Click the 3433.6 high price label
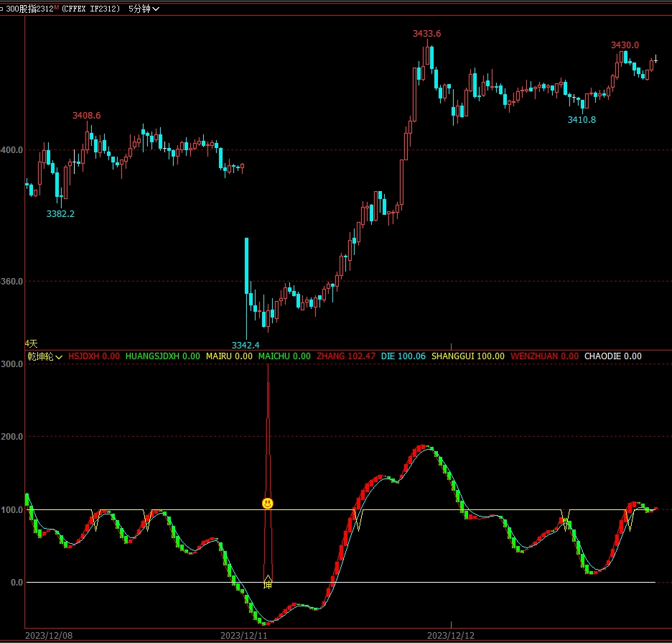This screenshot has height=643, width=672. click(426, 34)
